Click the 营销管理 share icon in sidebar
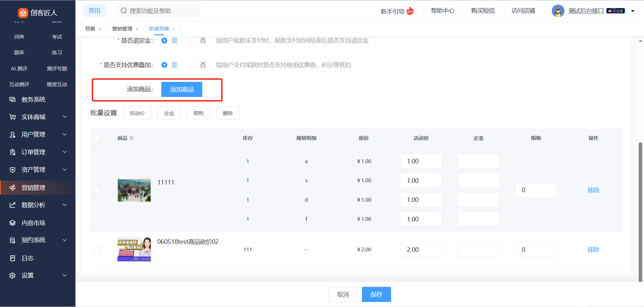644x307 pixels. click(12, 188)
